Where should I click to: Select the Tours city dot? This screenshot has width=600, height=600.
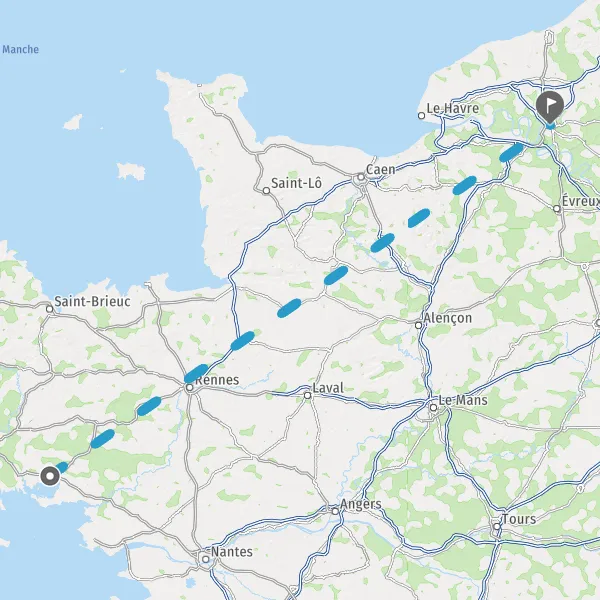point(497,527)
